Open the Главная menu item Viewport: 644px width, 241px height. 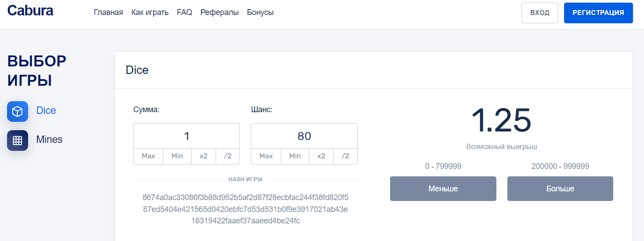click(x=109, y=12)
